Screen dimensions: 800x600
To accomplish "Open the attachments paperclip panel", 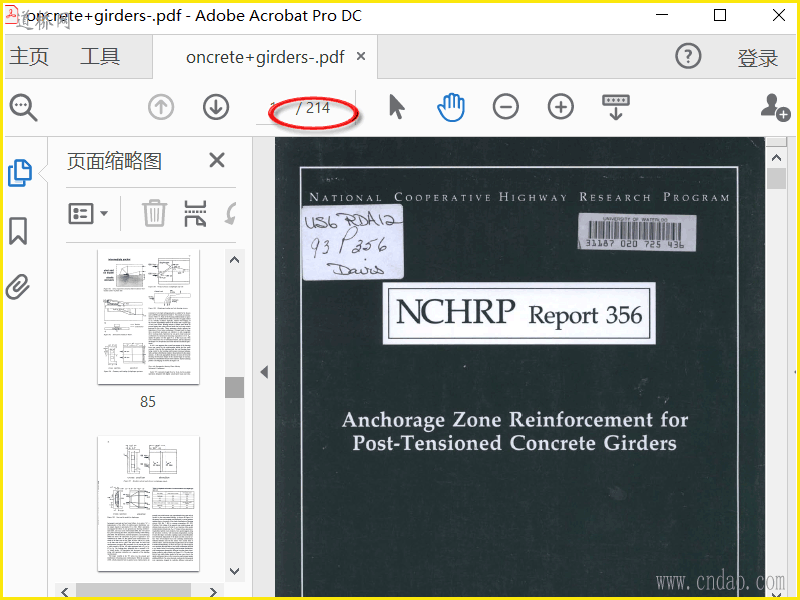I will (18, 287).
